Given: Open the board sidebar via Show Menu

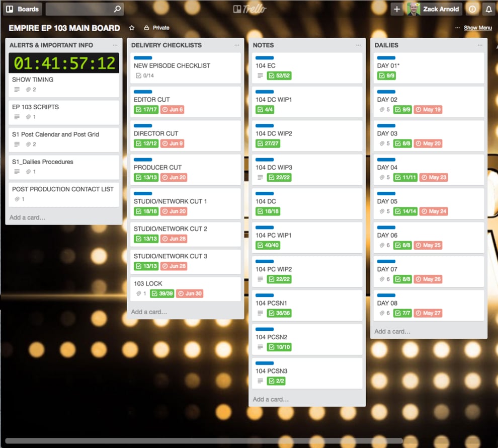Looking at the screenshot, I should click(477, 28).
